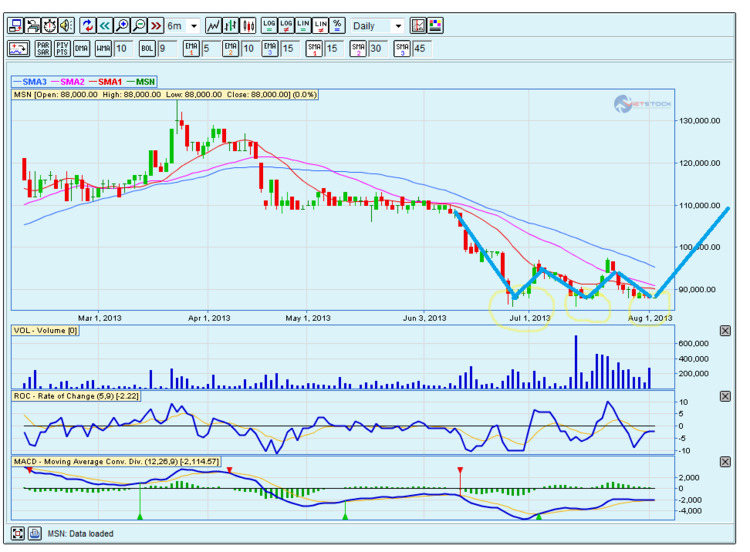This screenshot has width=750, height=552.
Task: Click the SMA 2 period field showing 30
Action: tap(378, 48)
